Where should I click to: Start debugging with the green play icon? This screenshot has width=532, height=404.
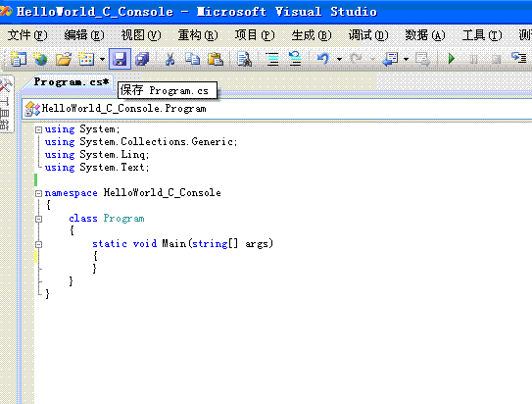452,59
